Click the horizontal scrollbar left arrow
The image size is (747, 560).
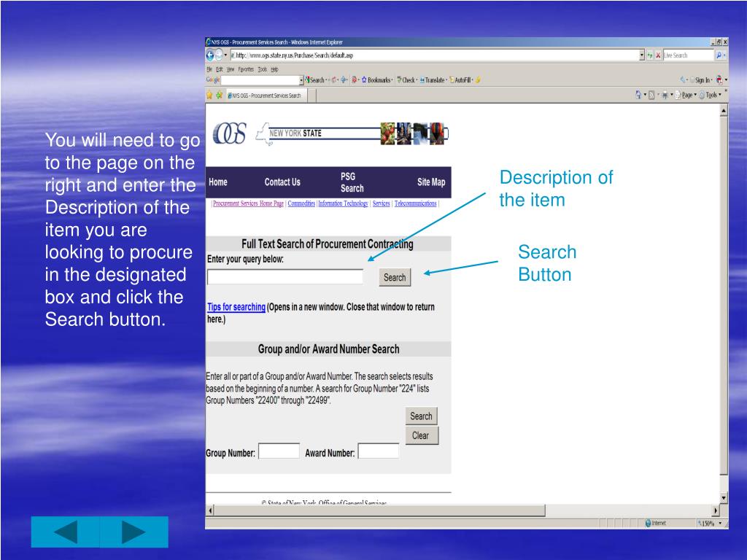coord(210,510)
